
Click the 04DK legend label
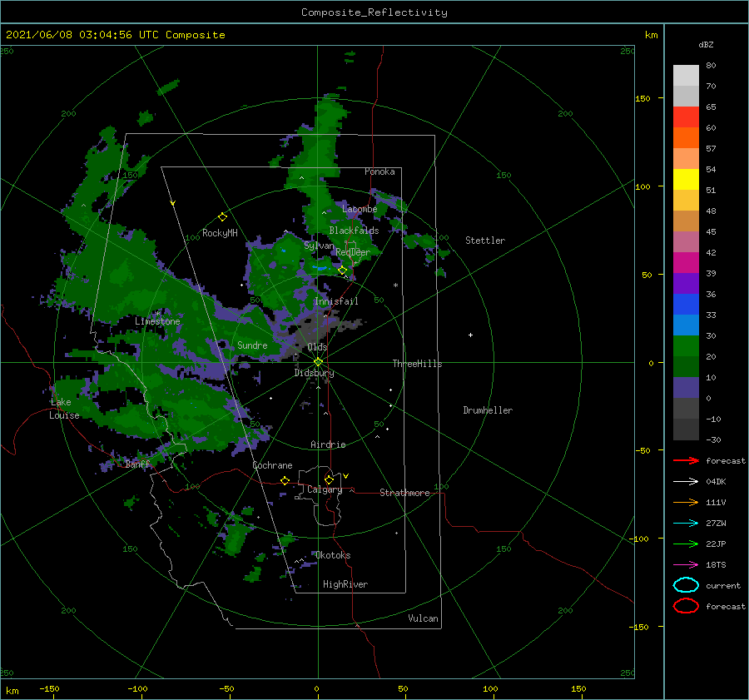(x=716, y=482)
